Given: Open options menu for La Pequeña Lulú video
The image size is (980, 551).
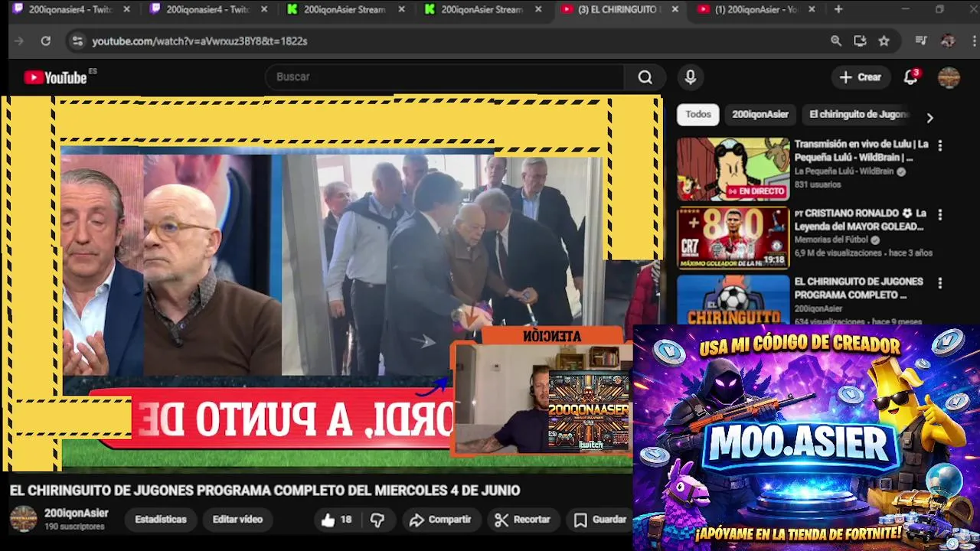Looking at the screenshot, I should pos(939,145).
